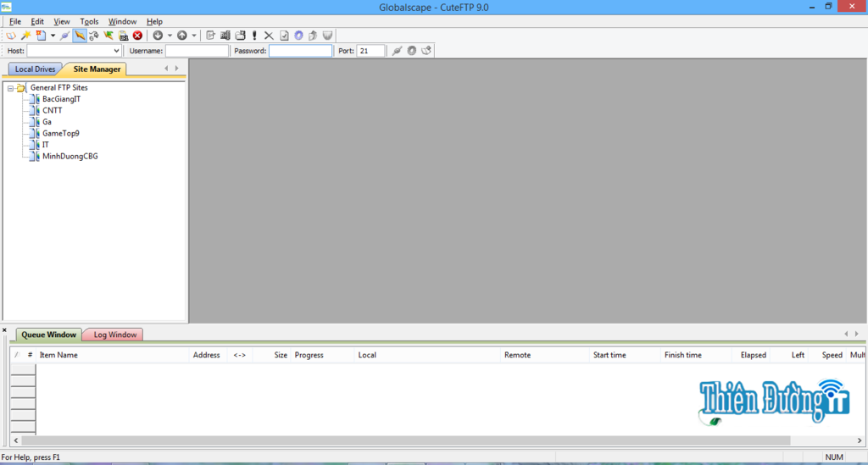The image size is (868, 465).
Task: Click the Download arrow icon in toolbar
Action: coord(158,36)
